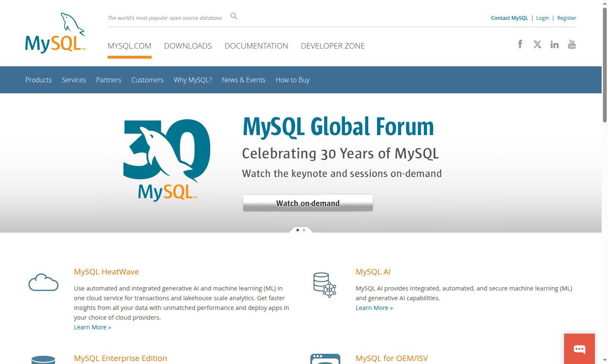
Task: Select the cloud icon beside MySQL HeatWave
Action: click(x=43, y=282)
